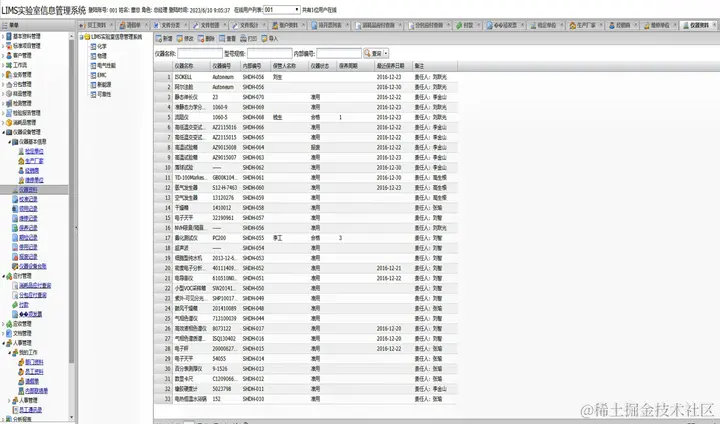Click the 文档管理 tree icon

[x=9, y=334]
